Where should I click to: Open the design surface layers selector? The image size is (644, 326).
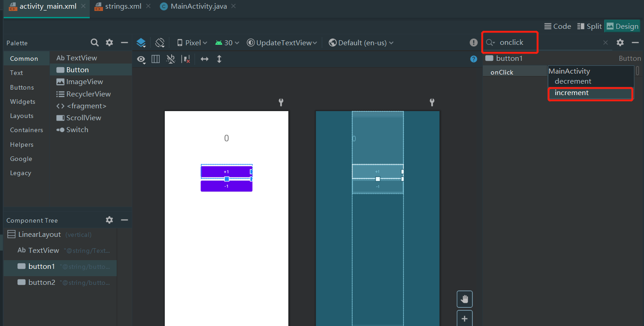click(x=141, y=43)
